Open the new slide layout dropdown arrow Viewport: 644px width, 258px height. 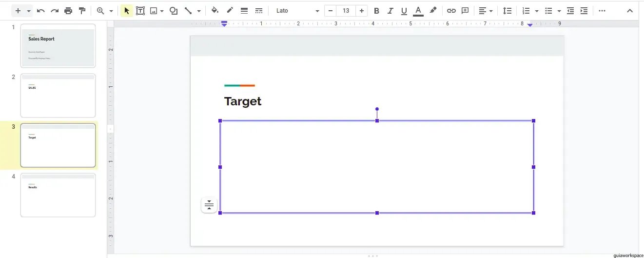tap(29, 11)
